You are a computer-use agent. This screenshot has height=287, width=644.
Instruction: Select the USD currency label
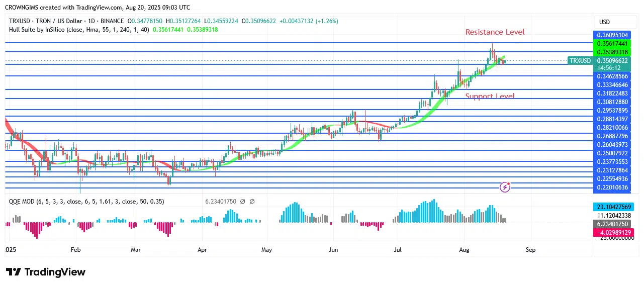click(604, 22)
